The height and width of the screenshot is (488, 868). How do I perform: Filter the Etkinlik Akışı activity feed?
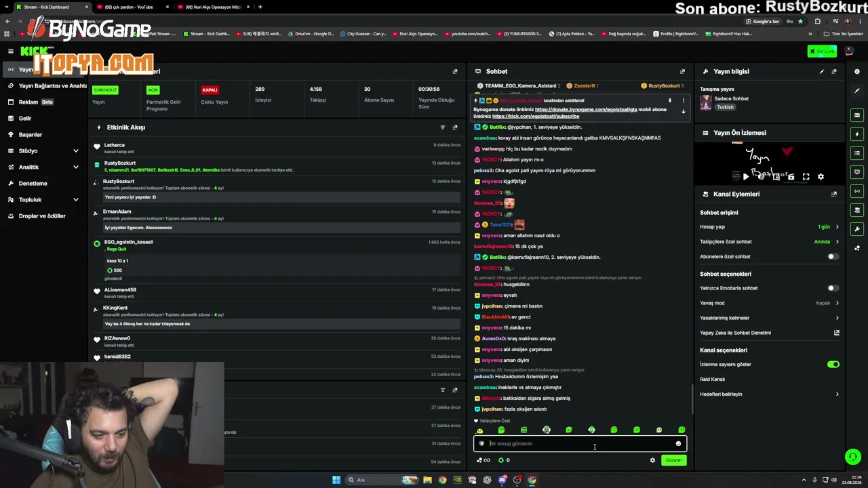[443, 127]
